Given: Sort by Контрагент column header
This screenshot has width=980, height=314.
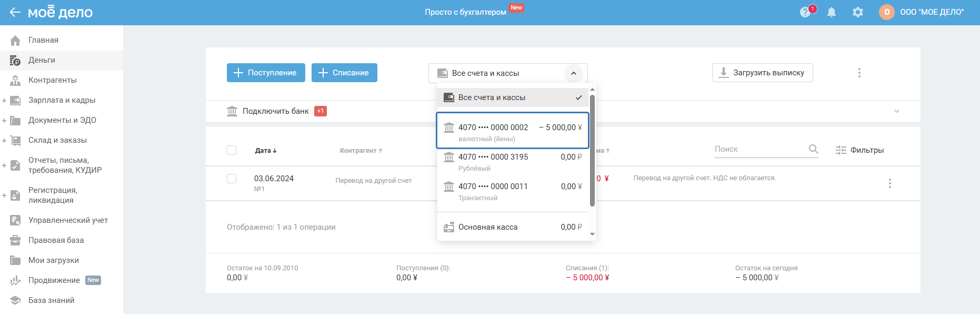Looking at the screenshot, I should click(x=361, y=151).
